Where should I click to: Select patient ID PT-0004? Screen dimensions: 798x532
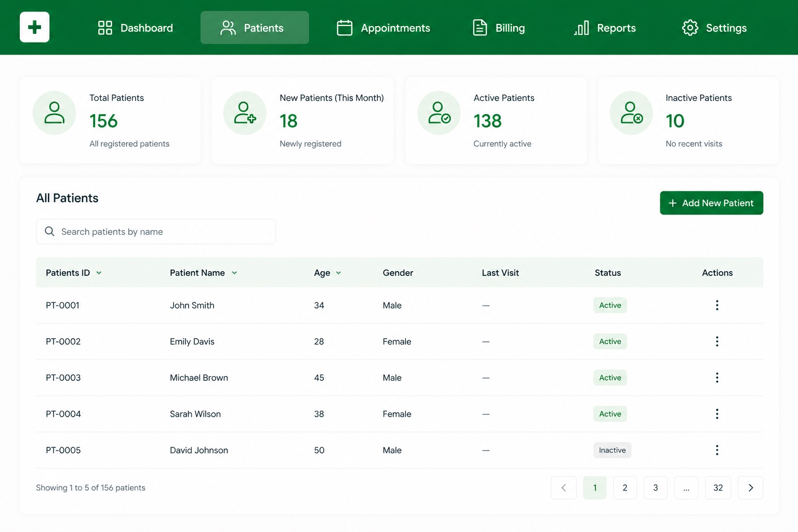tap(63, 414)
